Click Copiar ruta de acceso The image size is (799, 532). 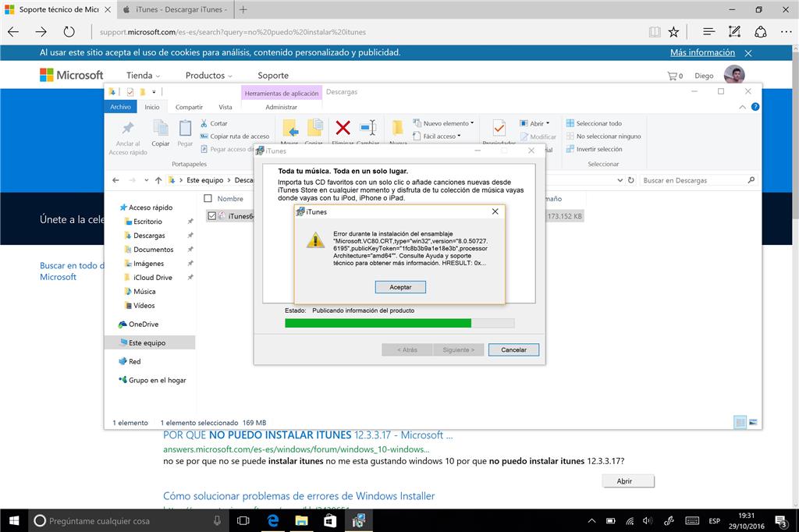235,136
